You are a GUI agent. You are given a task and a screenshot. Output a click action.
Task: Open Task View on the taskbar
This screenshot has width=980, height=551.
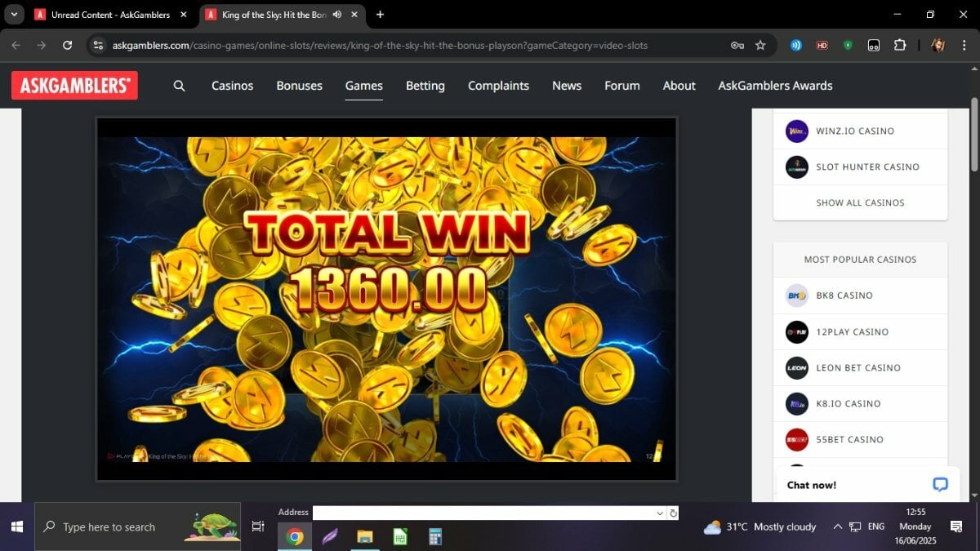tap(258, 527)
